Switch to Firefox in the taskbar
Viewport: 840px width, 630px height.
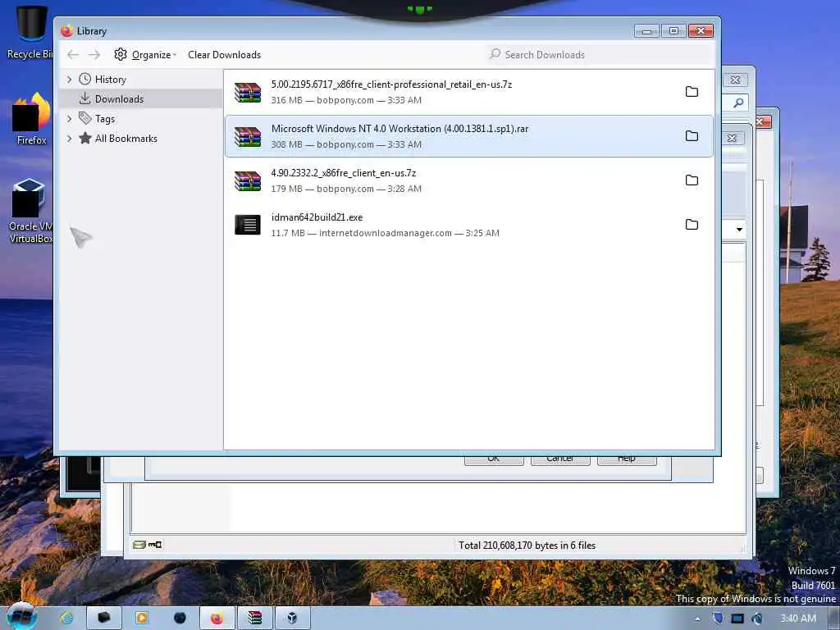[217, 618]
